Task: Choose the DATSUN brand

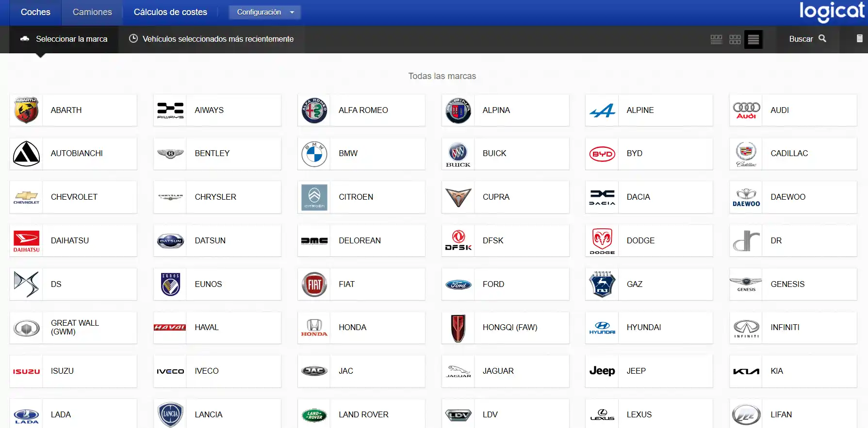Action: 217,241
